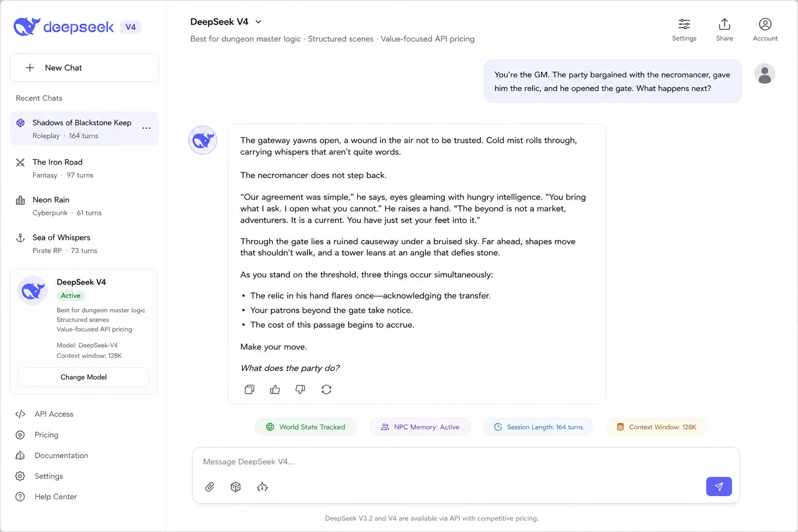Attach a file using the paperclip icon
The width and height of the screenshot is (798, 532).
click(210, 487)
